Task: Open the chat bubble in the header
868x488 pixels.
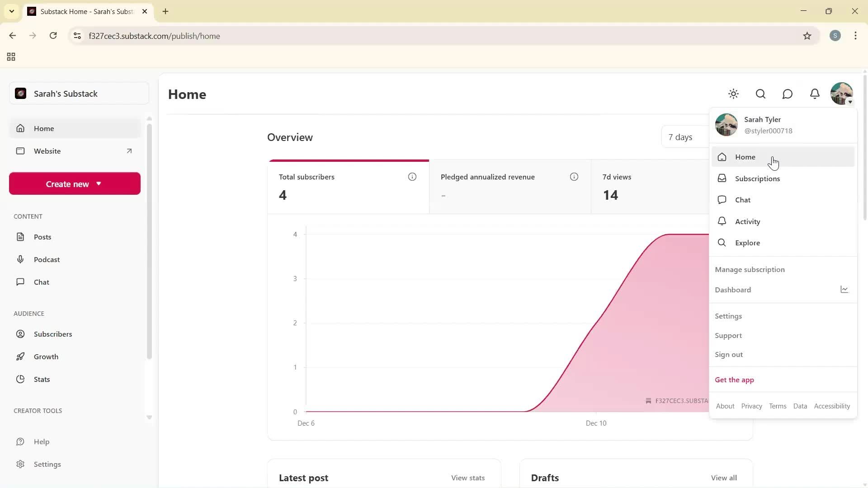Action: click(788, 94)
